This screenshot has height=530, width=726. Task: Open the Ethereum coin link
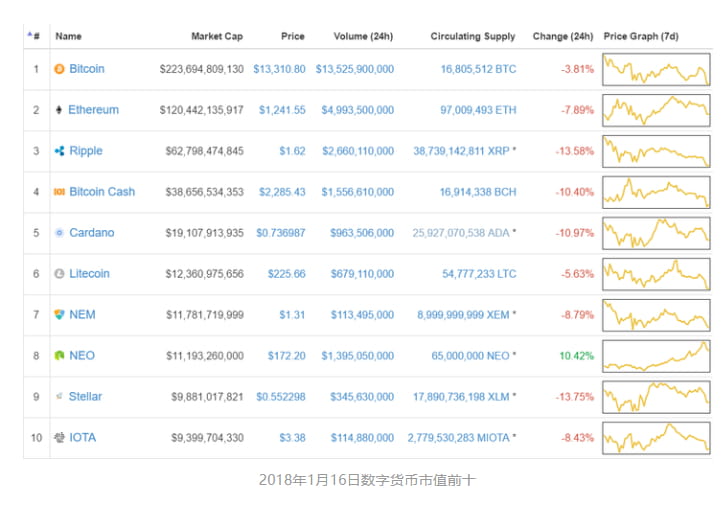pyautogui.click(x=94, y=110)
